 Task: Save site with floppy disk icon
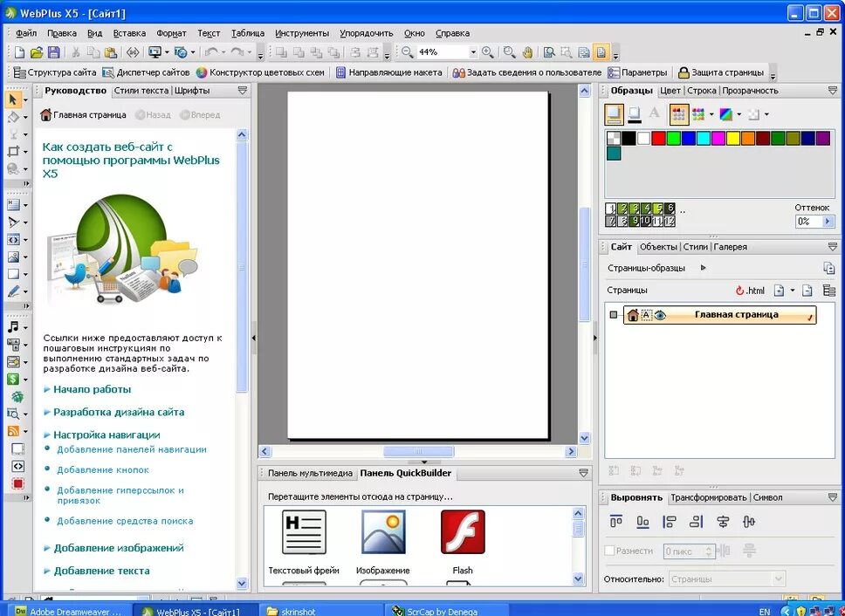click(53, 52)
